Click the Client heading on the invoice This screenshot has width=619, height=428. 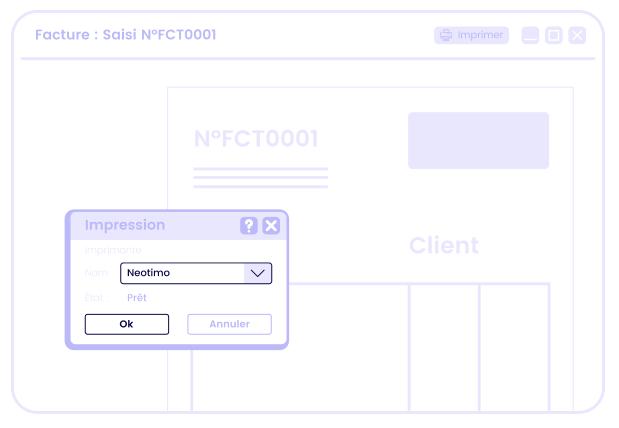[x=444, y=245]
